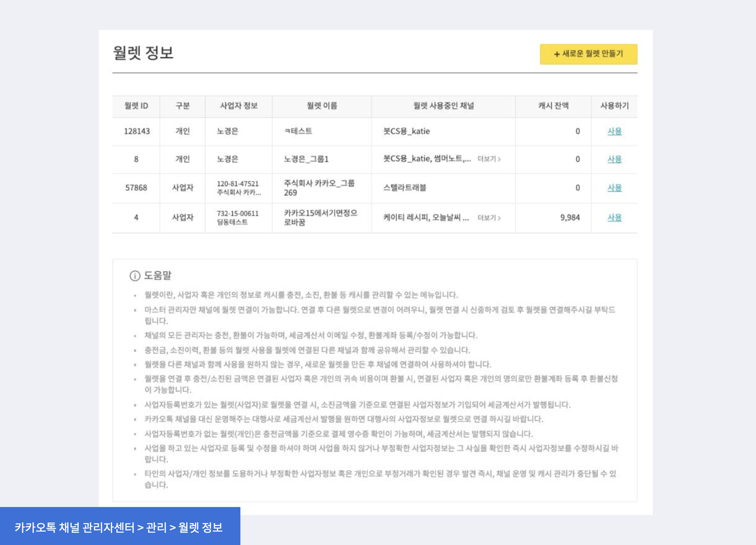Click the new wallet creation button

point(588,54)
